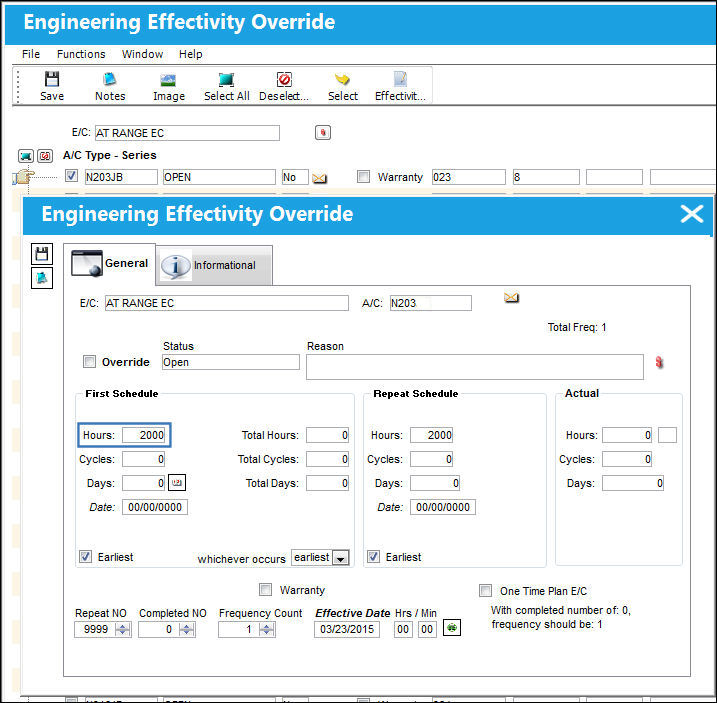Open the whichever occurs earliest dropdown

(x=340, y=558)
